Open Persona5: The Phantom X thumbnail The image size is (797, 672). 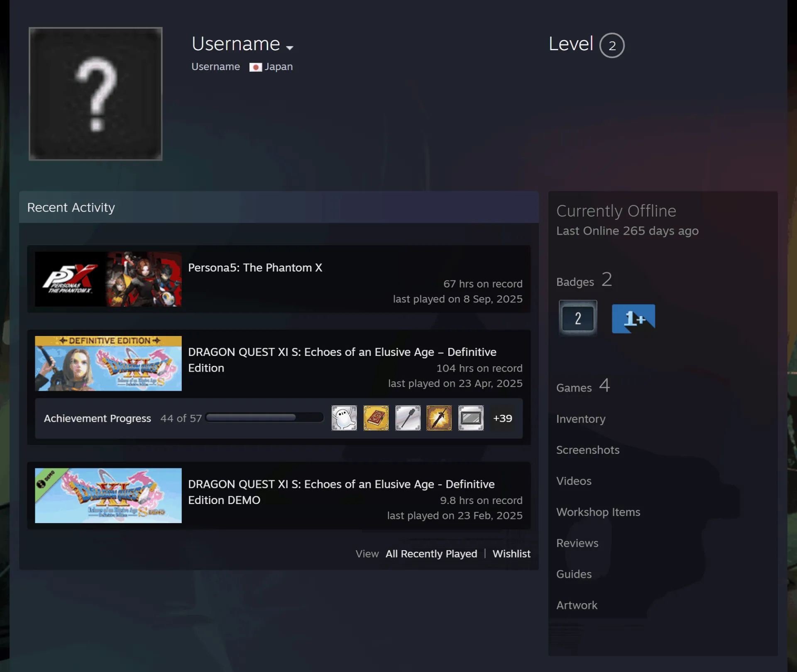point(108,279)
